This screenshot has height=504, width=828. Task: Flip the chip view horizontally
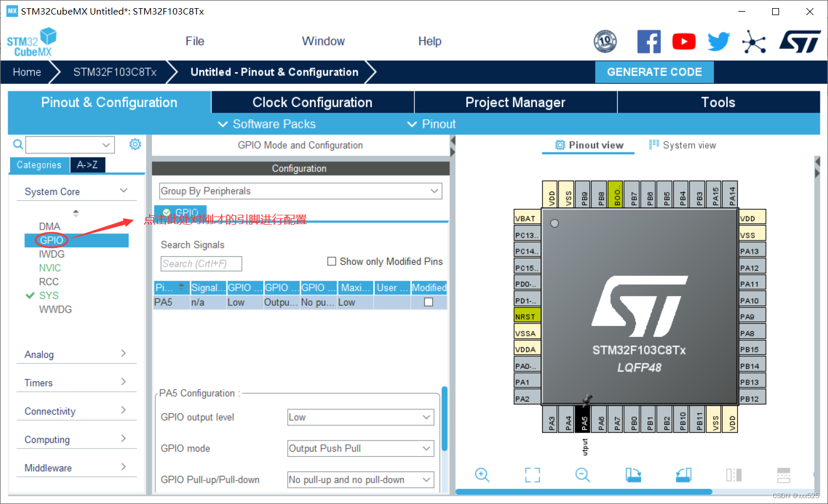coord(734,475)
